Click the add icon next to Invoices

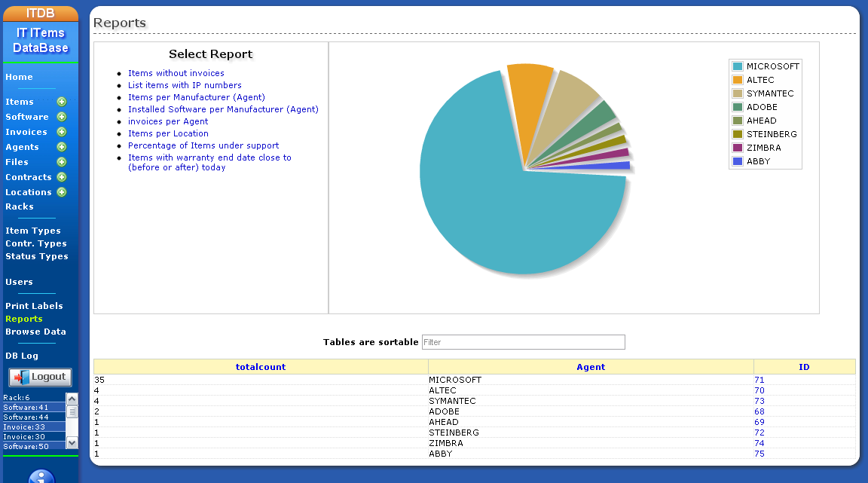tap(62, 132)
